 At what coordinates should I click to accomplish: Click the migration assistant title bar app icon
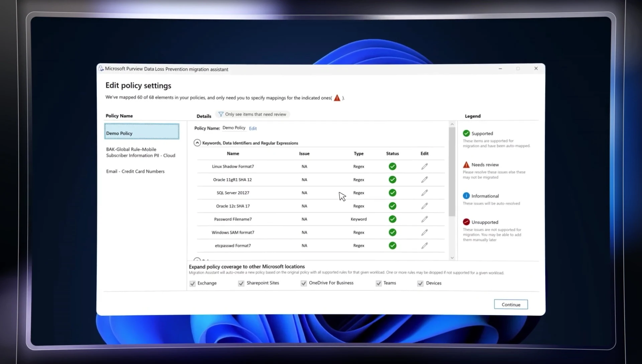[x=101, y=68]
